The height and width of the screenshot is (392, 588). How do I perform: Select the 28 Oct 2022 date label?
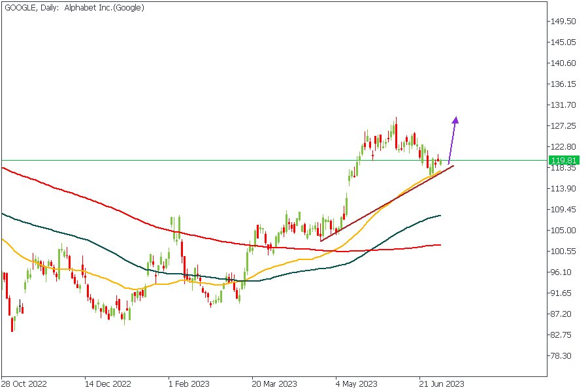pos(24,384)
